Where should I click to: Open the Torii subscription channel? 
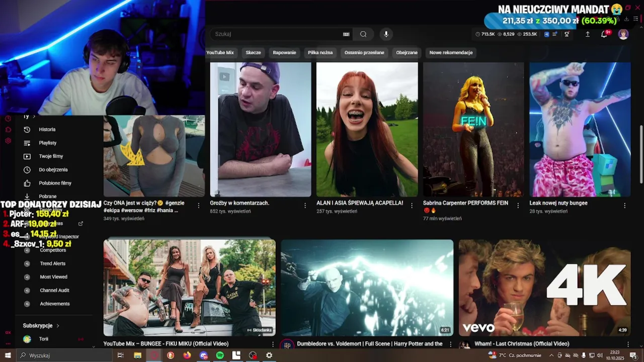pos(44,339)
